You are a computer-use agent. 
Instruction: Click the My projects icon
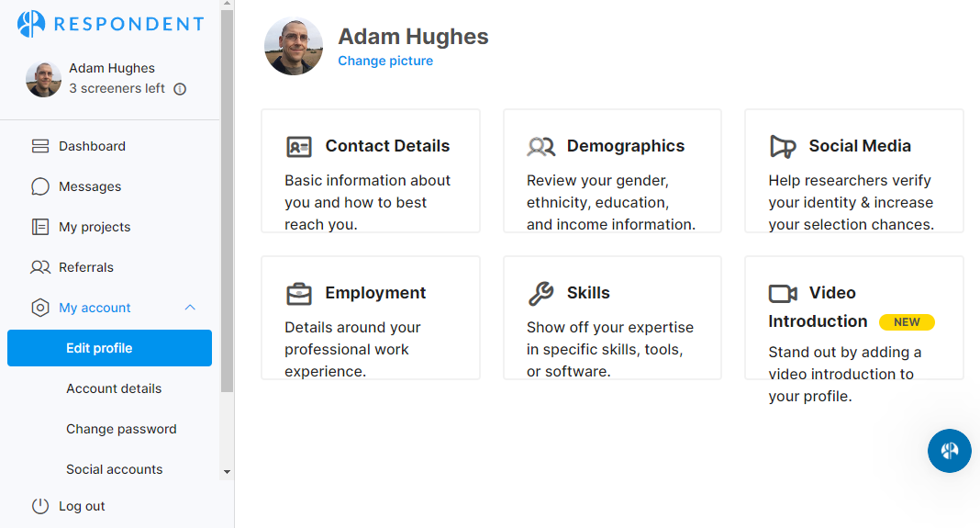point(40,227)
